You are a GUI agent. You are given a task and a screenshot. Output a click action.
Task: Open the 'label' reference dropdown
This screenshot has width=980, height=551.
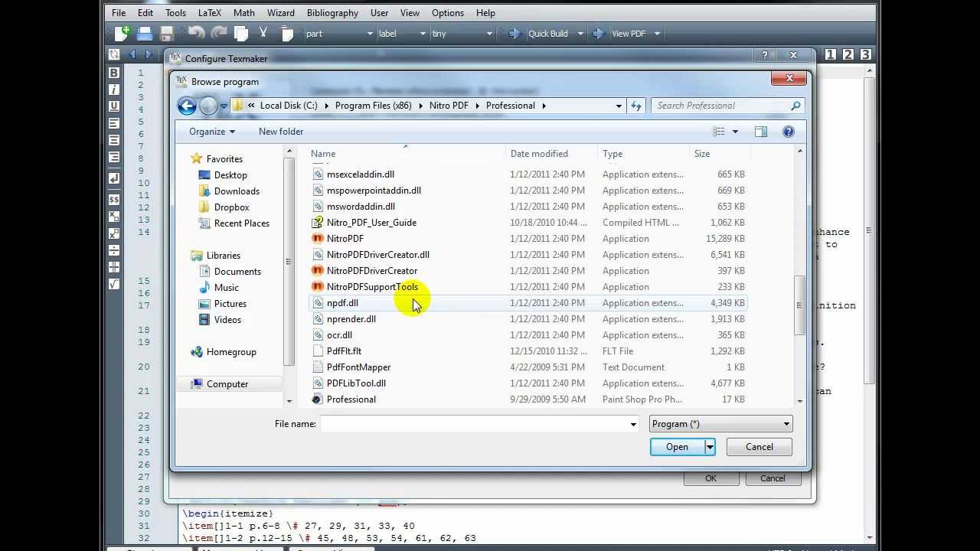(402, 34)
